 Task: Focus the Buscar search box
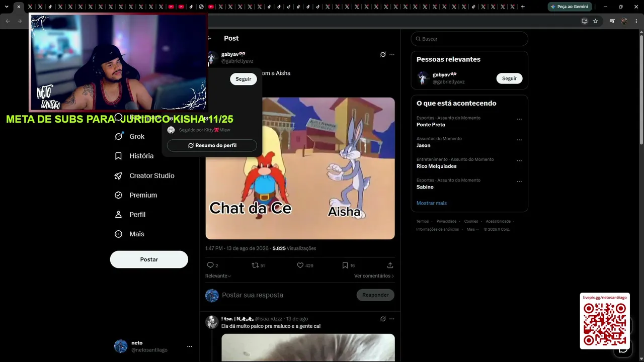469,39
